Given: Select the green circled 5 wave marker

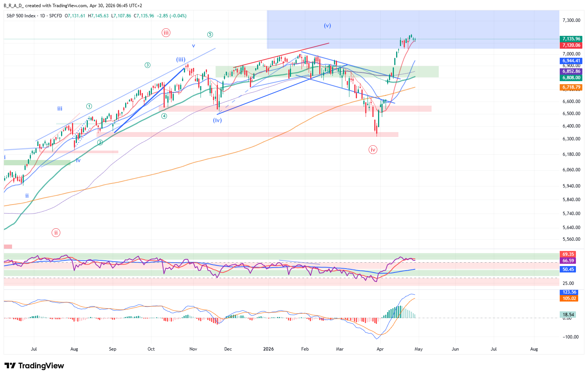Looking at the screenshot, I should (x=210, y=35).
